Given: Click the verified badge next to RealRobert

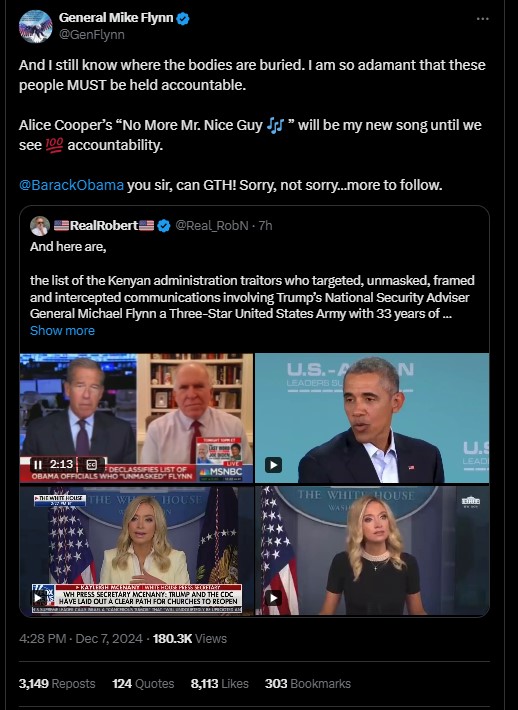Looking at the screenshot, I should point(163,225).
